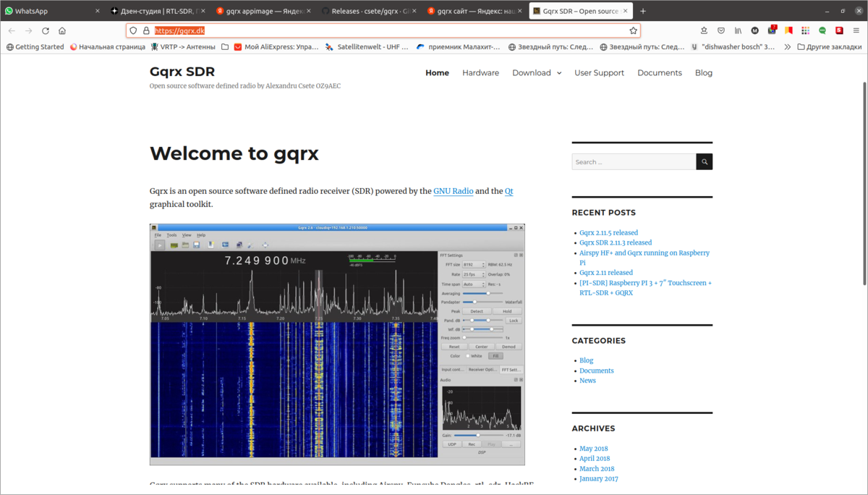The height and width of the screenshot is (495, 868).
Task: Go to the browser home page icon
Action: 62,30
